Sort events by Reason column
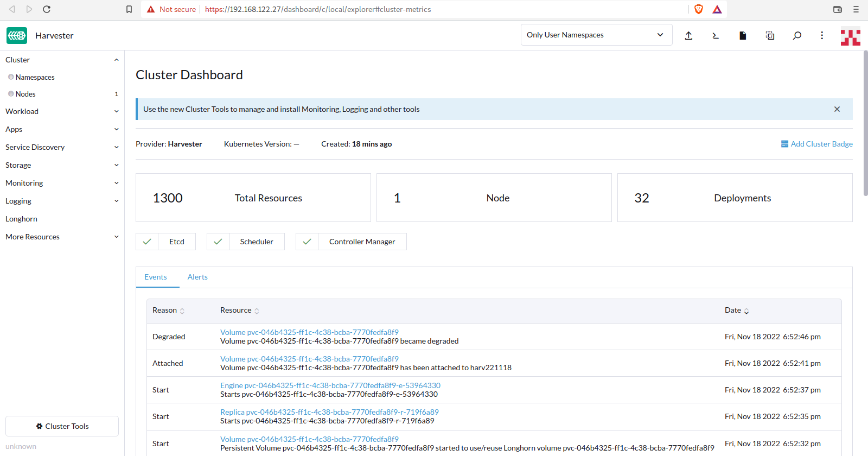868x456 pixels. 168,311
